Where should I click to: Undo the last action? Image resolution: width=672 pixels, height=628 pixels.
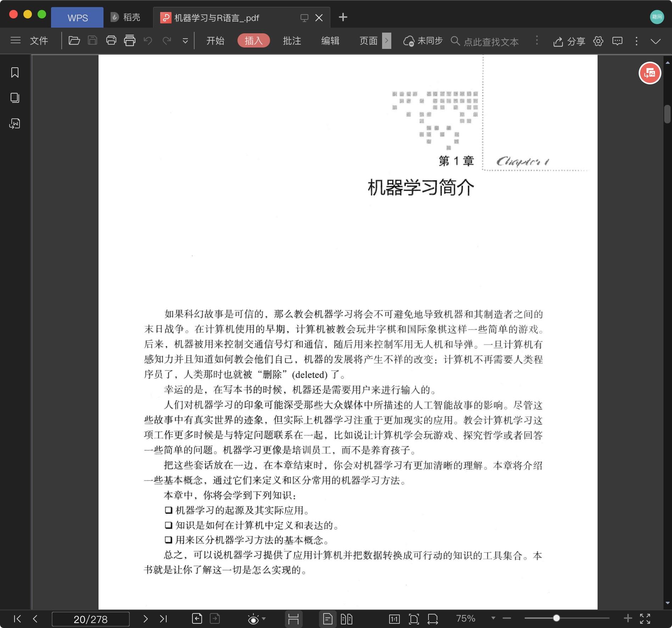pos(148,41)
